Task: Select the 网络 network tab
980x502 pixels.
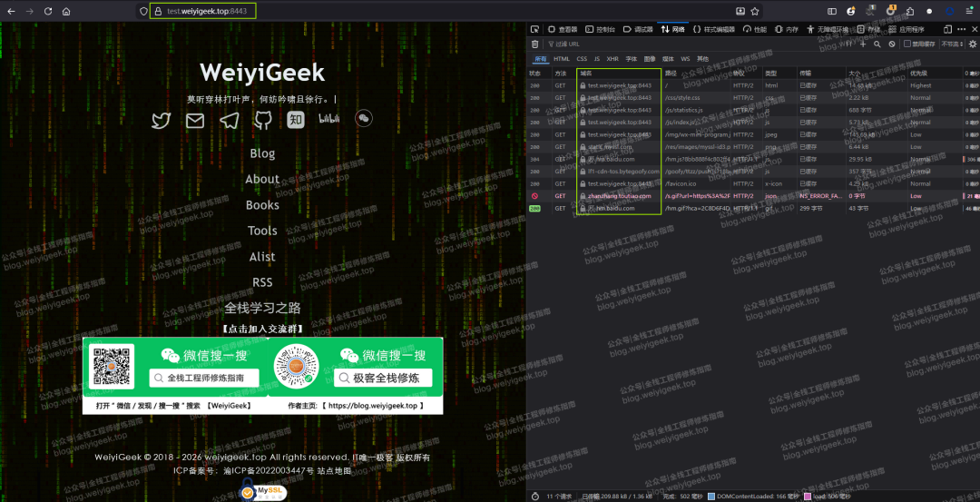Action: [x=673, y=29]
